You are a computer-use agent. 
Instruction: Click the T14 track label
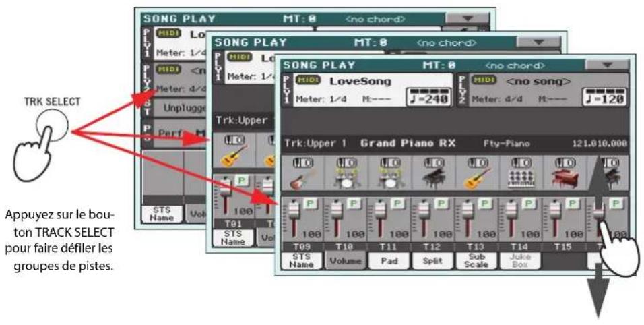[x=520, y=247]
